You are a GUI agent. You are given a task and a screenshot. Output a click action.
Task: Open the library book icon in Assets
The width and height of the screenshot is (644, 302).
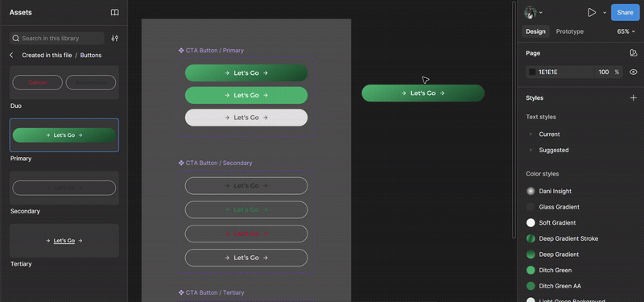(115, 12)
